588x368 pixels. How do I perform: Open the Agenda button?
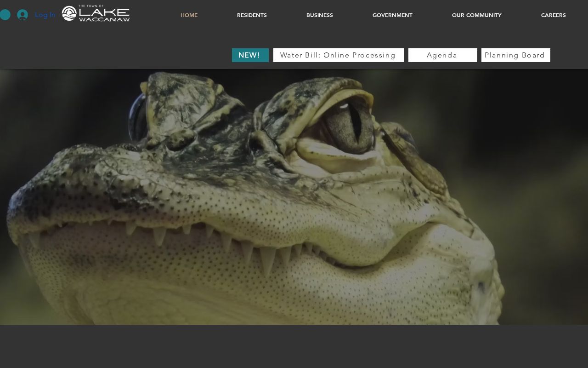[x=443, y=55]
